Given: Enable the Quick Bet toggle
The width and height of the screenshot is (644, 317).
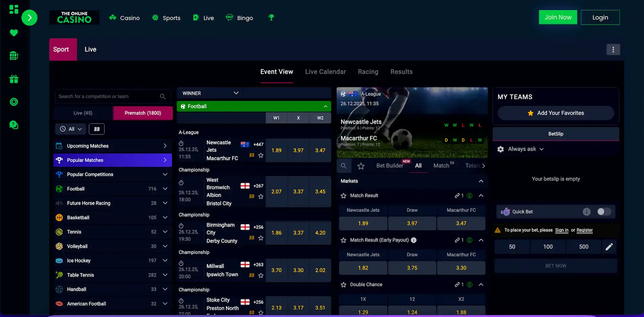Looking at the screenshot, I should pyautogui.click(x=604, y=211).
